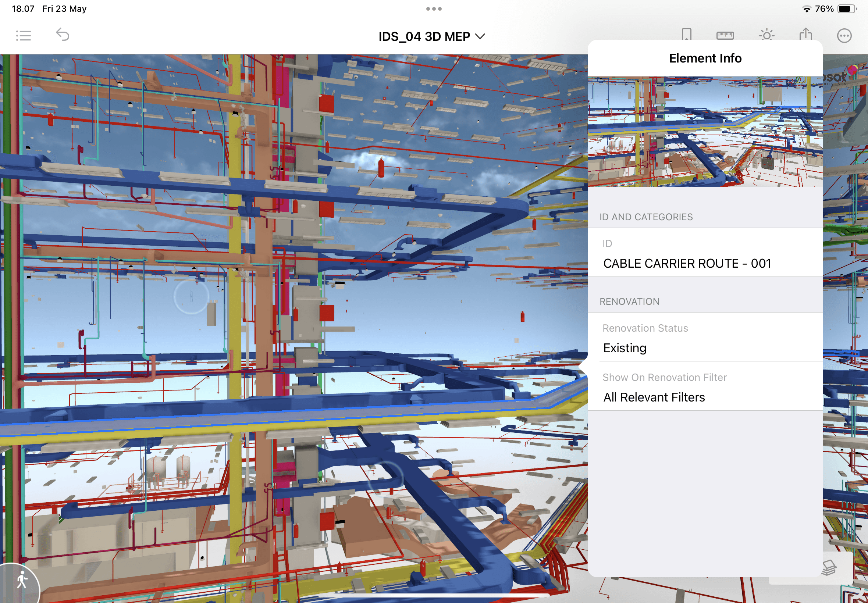868x603 pixels.
Task: Tap the back arrow icon
Action: [63, 35]
